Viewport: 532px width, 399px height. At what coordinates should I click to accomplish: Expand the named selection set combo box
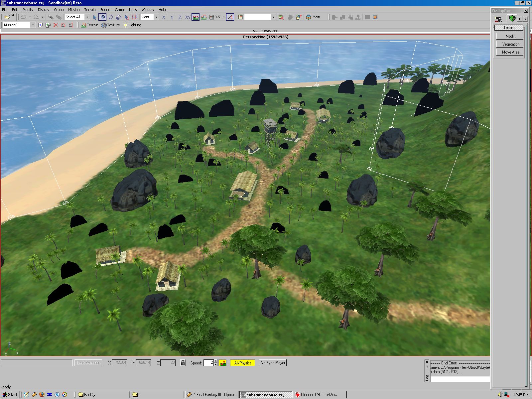273,17
